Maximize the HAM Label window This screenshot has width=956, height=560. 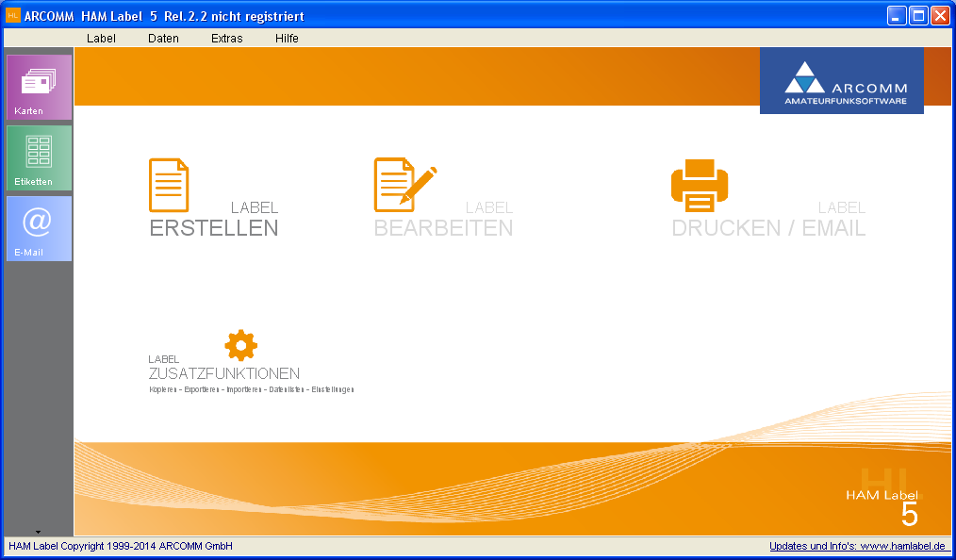[x=918, y=16]
